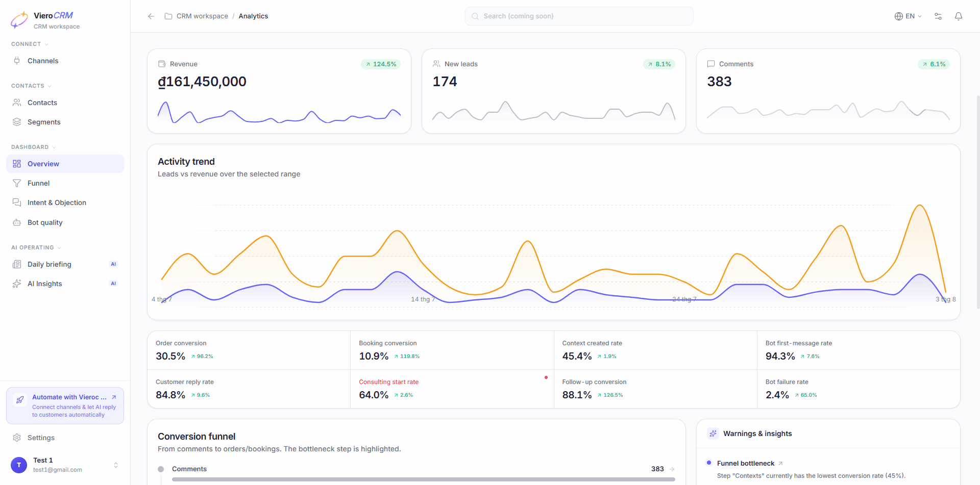This screenshot has height=485, width=980.
Task: Select the Overview dashboard item
Action: tap(65, 164)
